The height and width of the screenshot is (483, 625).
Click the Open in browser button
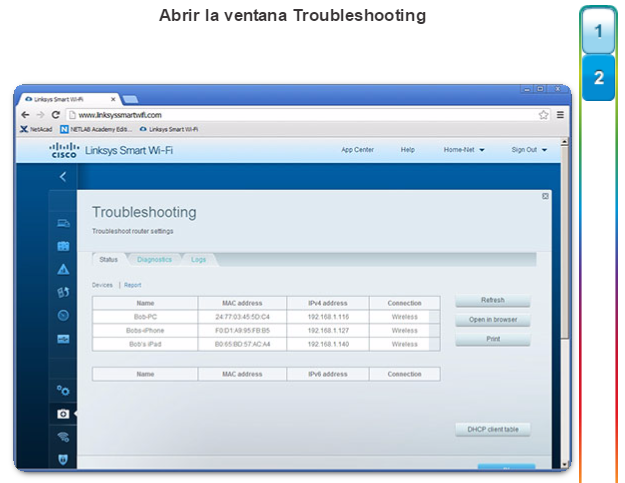click(493, 320)
